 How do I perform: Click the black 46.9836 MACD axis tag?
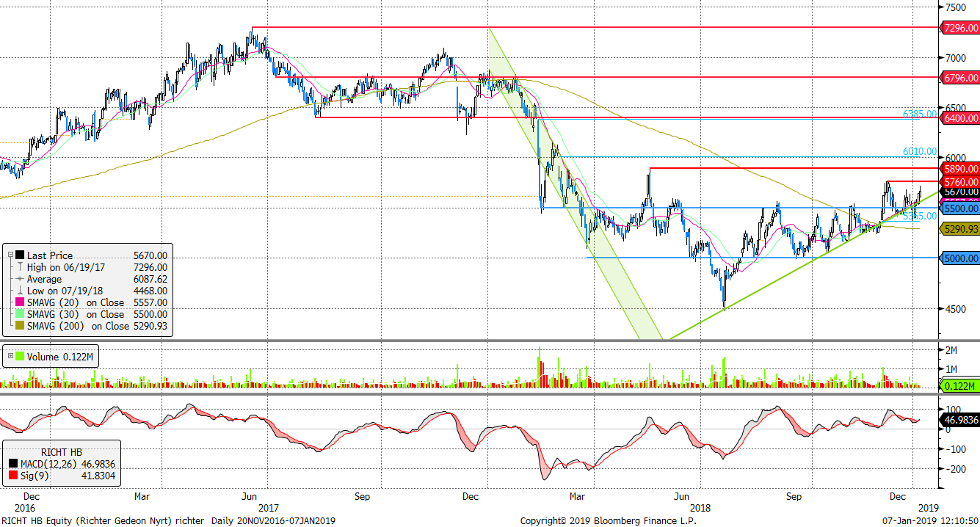point(961,420)
